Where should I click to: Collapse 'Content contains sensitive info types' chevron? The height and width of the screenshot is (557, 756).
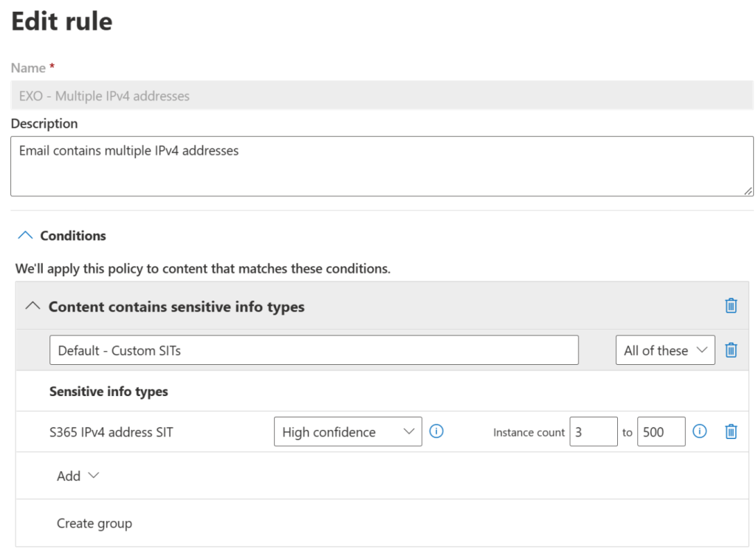[x=32, y=306]
